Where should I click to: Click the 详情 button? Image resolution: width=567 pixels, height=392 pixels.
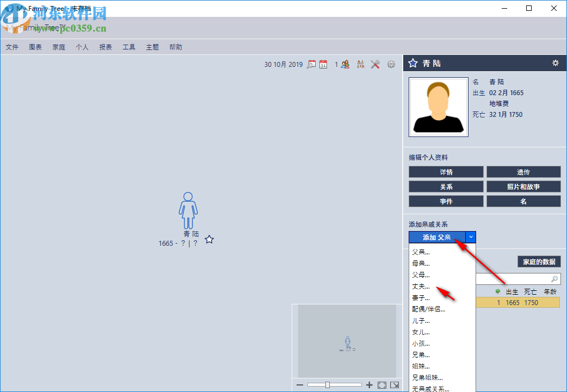446,172
